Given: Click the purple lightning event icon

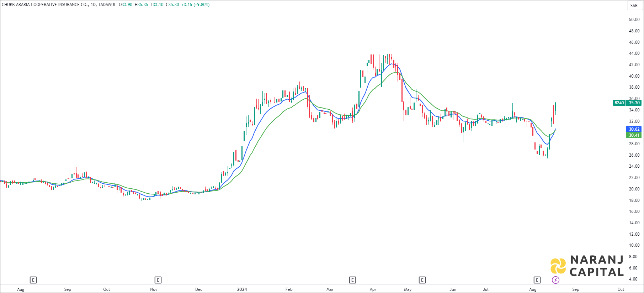Looking at the screenshot, I should click(x=555, y=280).
